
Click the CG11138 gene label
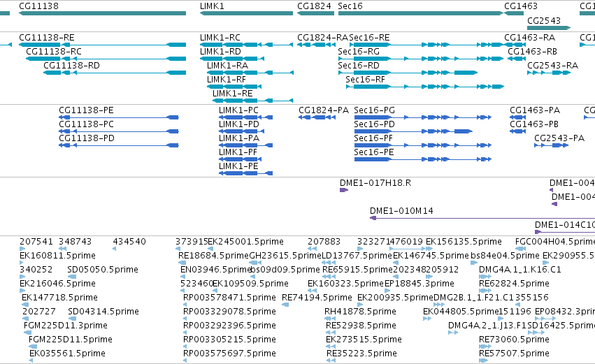[38, 6]
